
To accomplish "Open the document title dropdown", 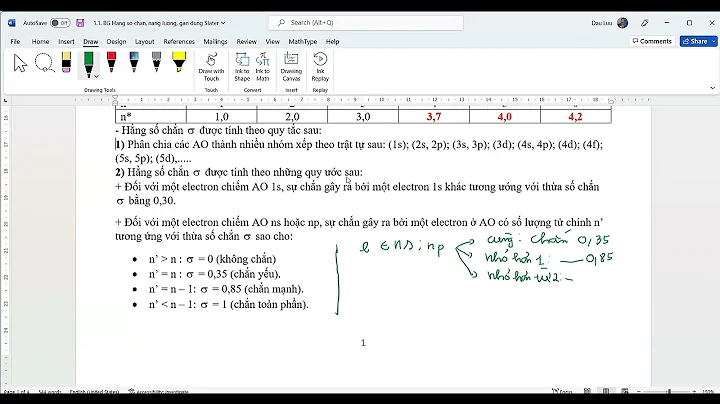I will pyautogui.click(x=223, y=22).
